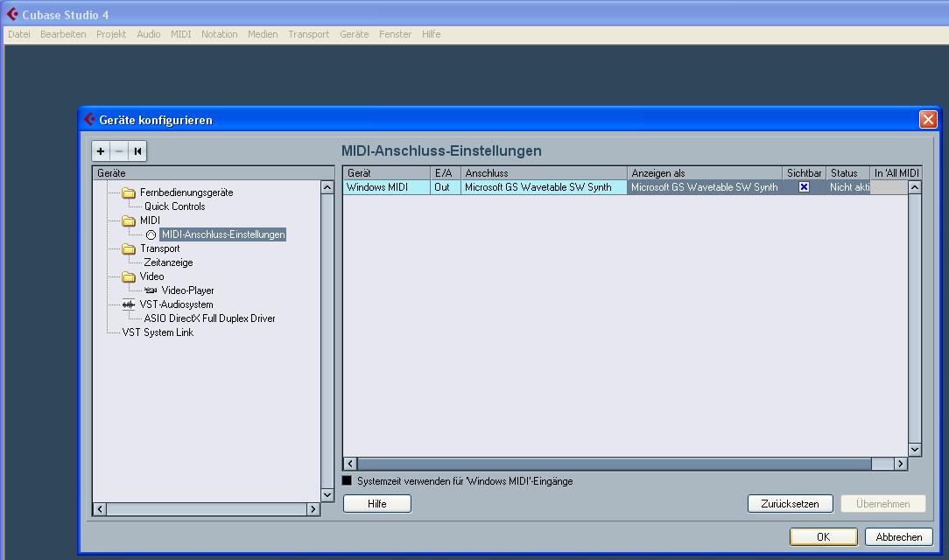Click the Zurücksetzen button

click(x=790, y=504)
